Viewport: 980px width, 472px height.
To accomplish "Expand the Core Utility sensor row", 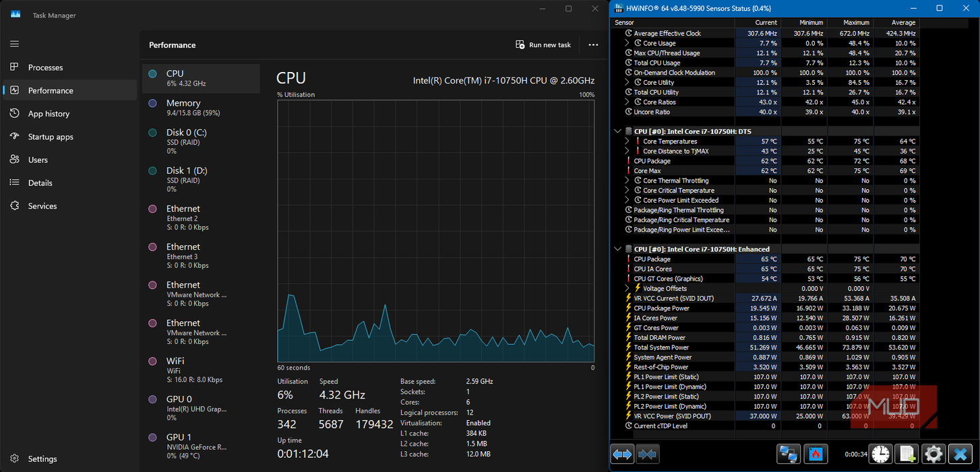I will point(628,82).
